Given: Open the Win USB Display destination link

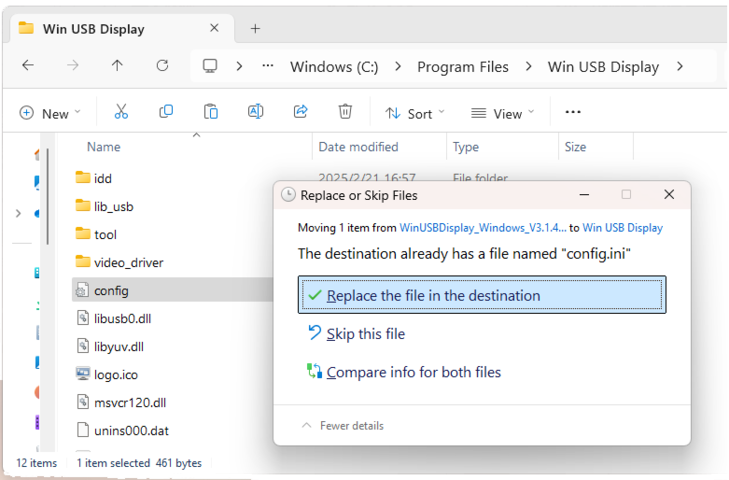Looking at the screenshot, I should tap(622, 227).
